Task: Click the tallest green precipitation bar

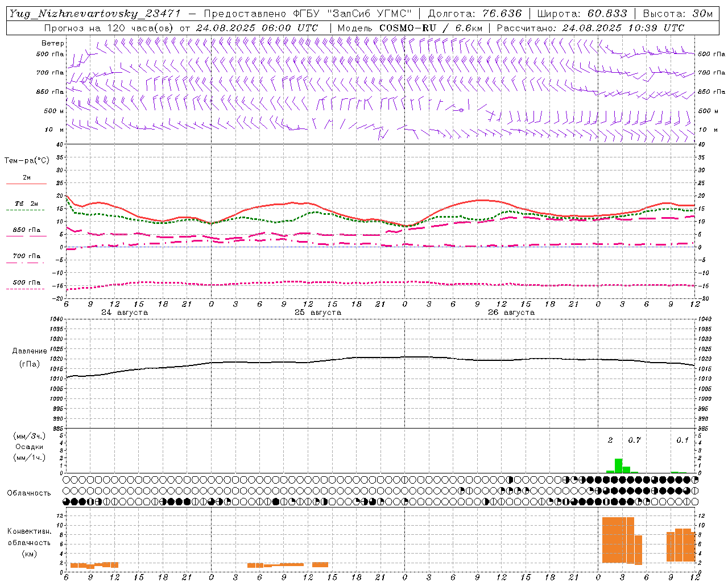Action: pyautogui.click(x=618, y=465)
